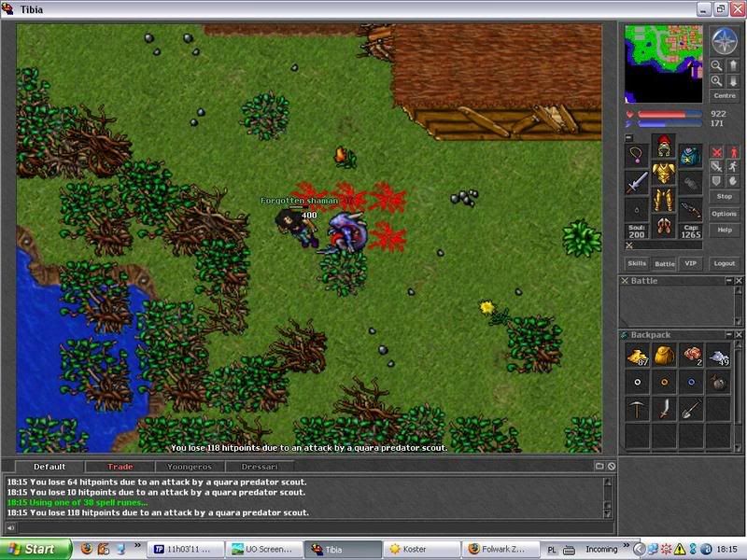Select the white rune in Backpack
The width and height of the screenshot is (747, 560).
(x=638, y=382)
